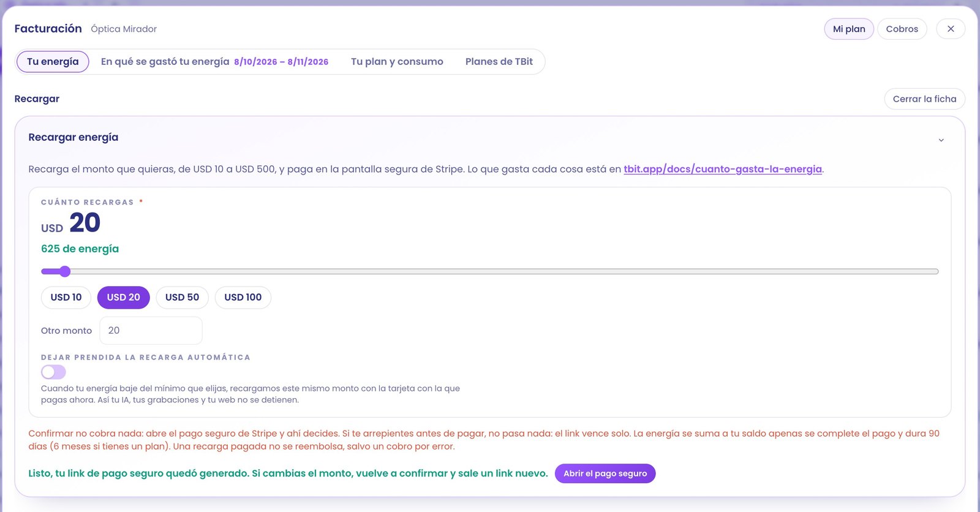
Task: Select the Tu plan y consumo tab
Action: [397, 62]
